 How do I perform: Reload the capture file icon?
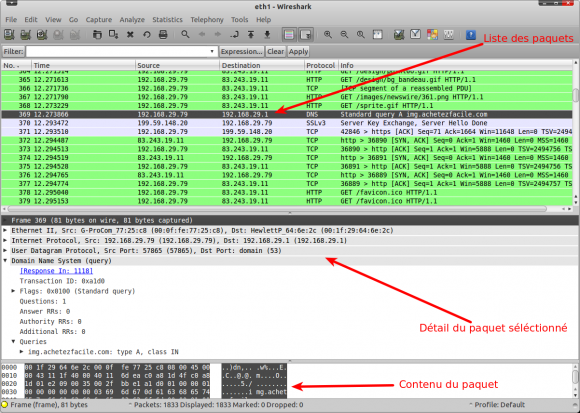click(147, 35)
